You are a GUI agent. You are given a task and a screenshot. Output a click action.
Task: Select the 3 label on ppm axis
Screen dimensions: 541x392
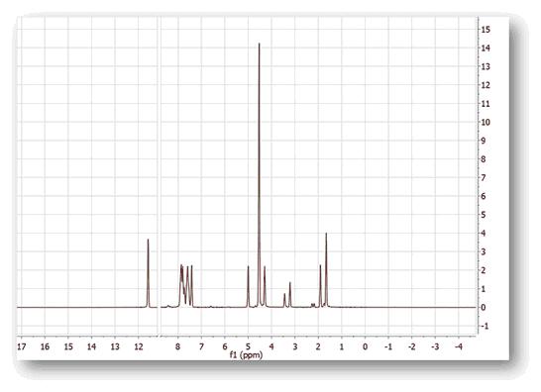[295, 346]
